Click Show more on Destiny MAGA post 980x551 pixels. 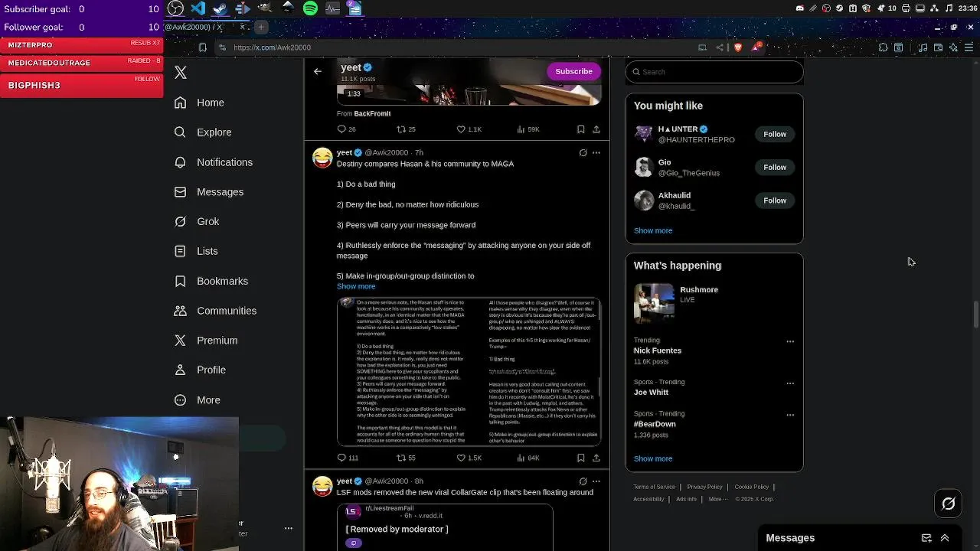(356, 286)
